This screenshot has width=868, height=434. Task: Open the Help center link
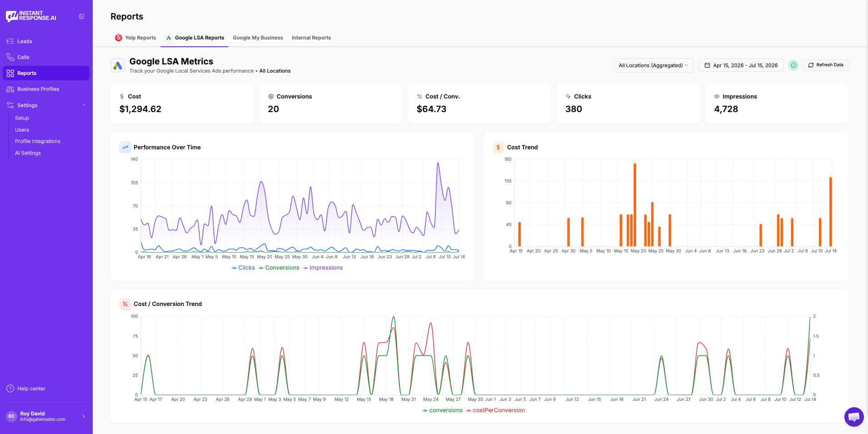coord(31,389)
